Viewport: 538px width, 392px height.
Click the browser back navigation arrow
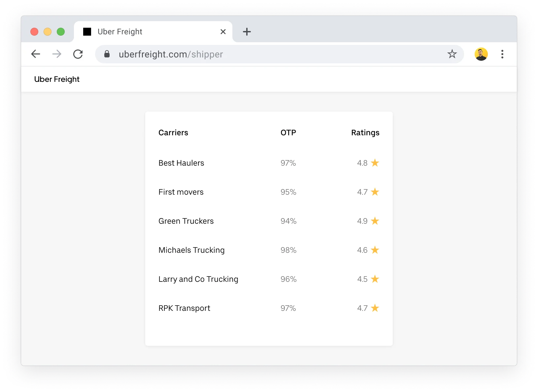pos(36,54)
